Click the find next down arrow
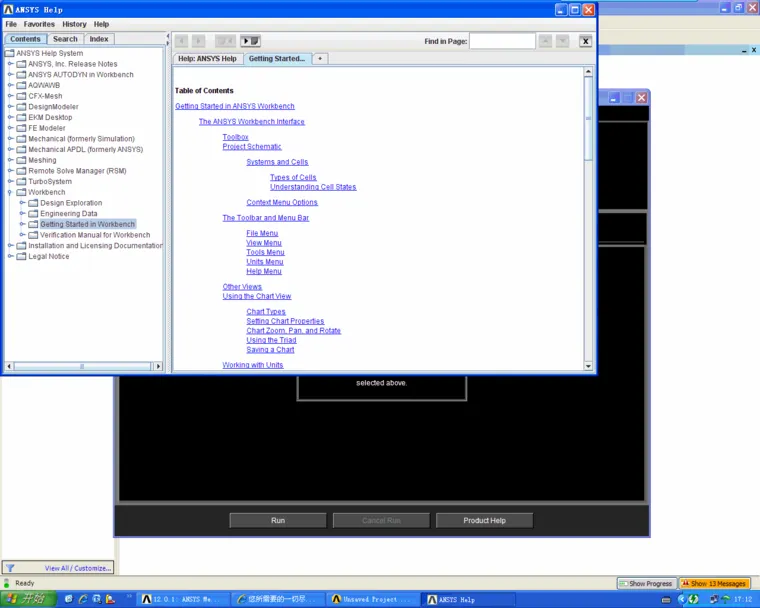 pyautogui.click(x=562, y=41)
